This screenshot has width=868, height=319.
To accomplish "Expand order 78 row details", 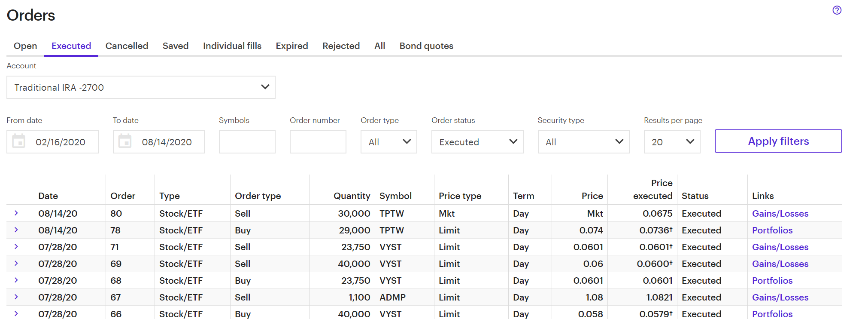I will [x=16, y=230].
